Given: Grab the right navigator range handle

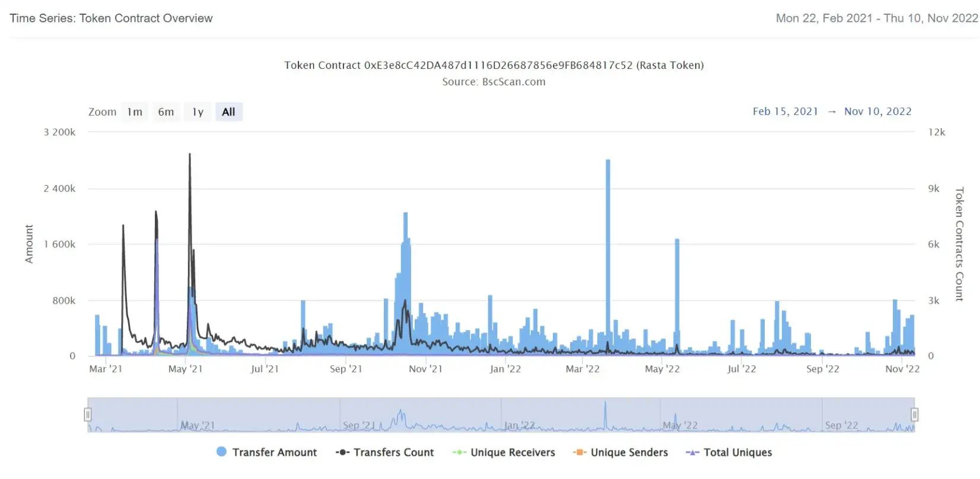Looking at the screenshot, I should (915, 414).
